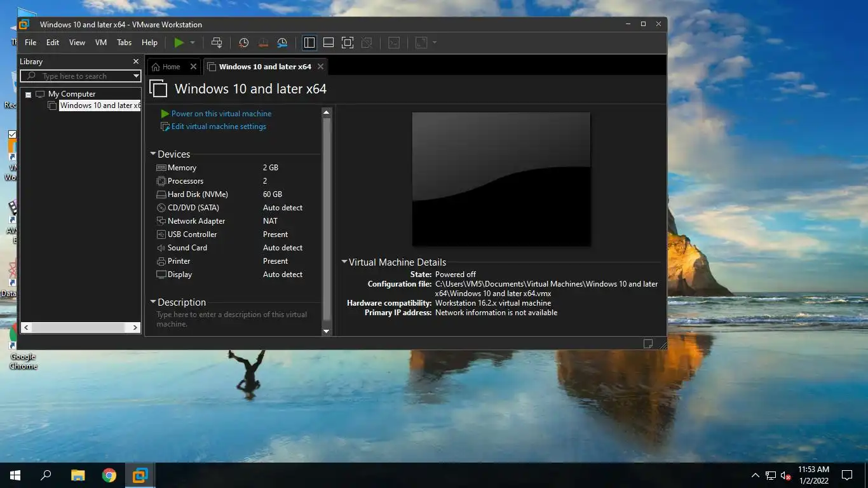Open File Explorer from the taskbar
The height and width of the screenshot is (488, 868).
coord(78,475)
